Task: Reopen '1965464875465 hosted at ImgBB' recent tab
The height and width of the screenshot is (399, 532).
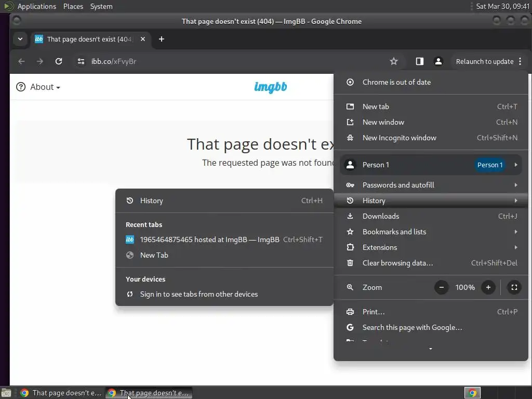Action: (224, 240)
